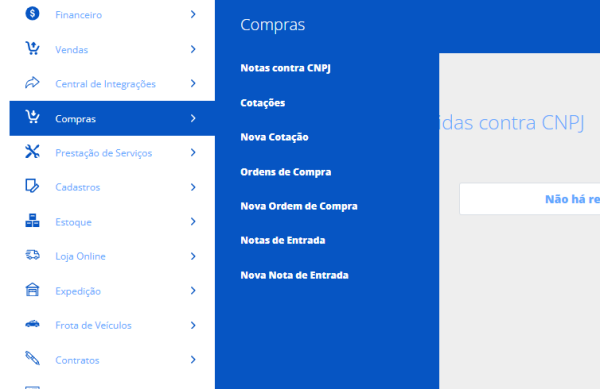This screenshot has width=600, height=389.
Task: Click the Frota de Veículos car icon
Action: coord(33,324)
